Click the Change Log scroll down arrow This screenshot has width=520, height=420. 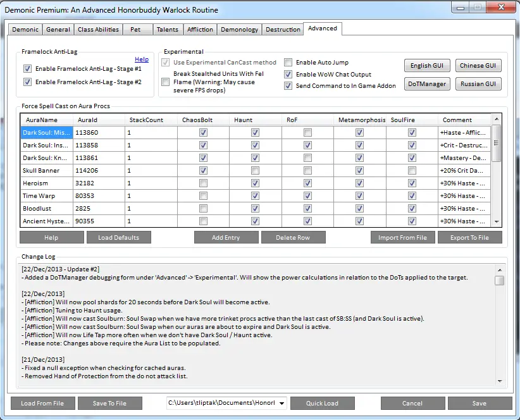[499, 381]
